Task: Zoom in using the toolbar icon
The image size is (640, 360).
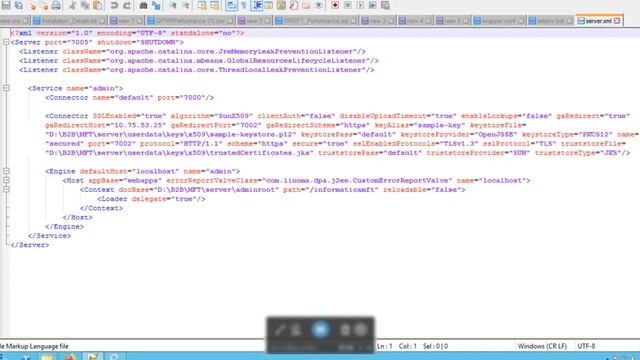Action: click(173, 5)
